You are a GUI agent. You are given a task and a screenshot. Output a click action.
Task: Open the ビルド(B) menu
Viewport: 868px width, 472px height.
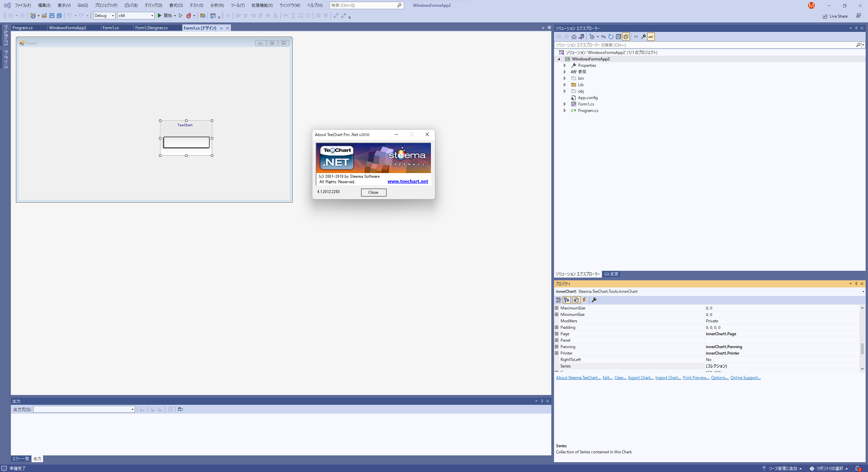point(131,5)
